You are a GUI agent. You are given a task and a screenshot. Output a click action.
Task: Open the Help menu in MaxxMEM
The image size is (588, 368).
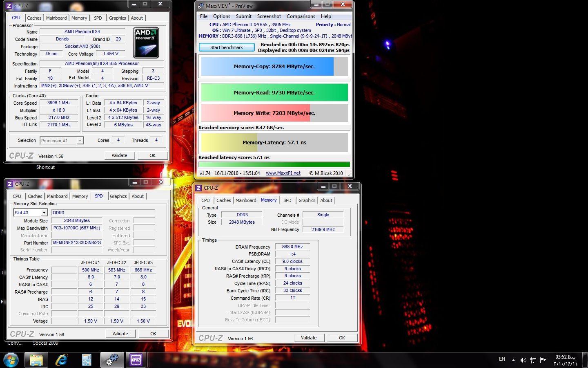click(x=326, y=16)
